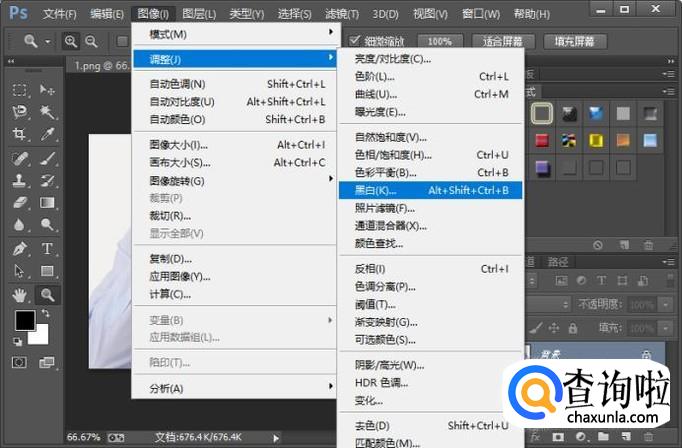Swap foreground and background colors icon

click(x=45, y=313)
